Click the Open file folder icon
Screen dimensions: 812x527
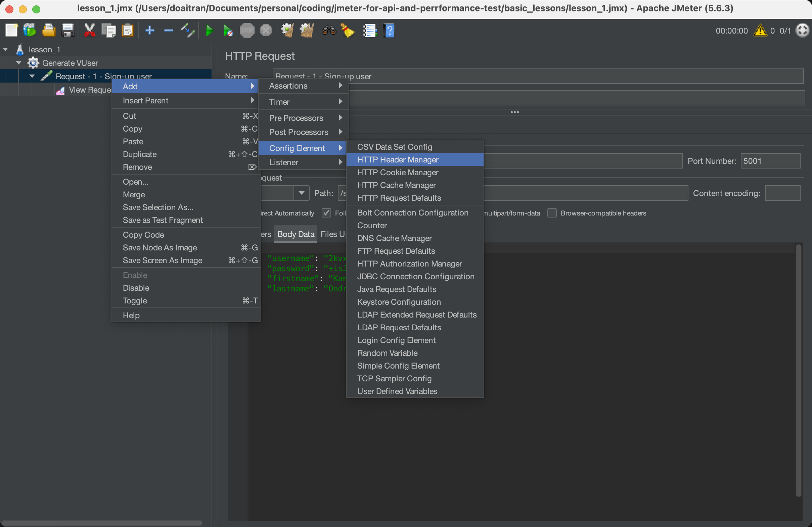coord(48,30)
